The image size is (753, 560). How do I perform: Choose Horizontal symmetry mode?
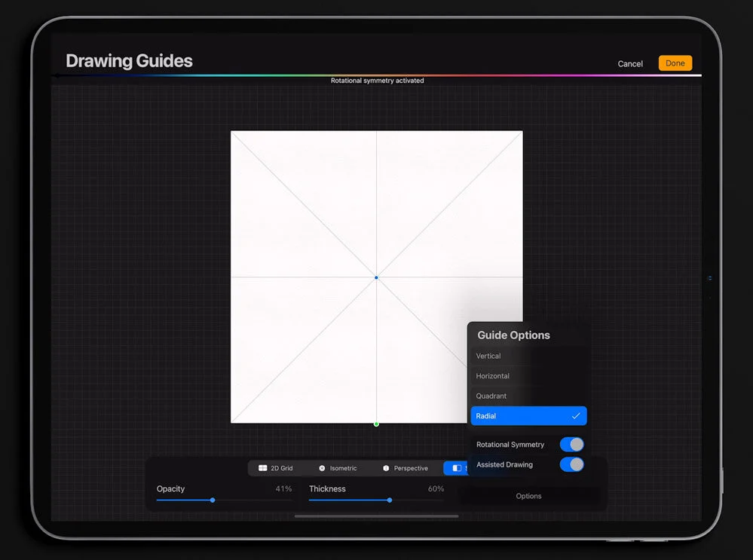click(528, 375)
